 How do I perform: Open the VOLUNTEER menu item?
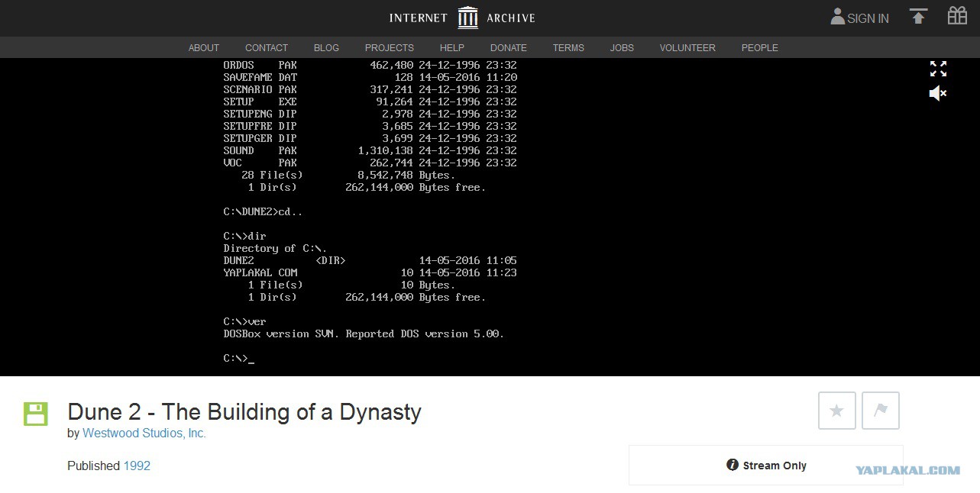pos(687,47)
